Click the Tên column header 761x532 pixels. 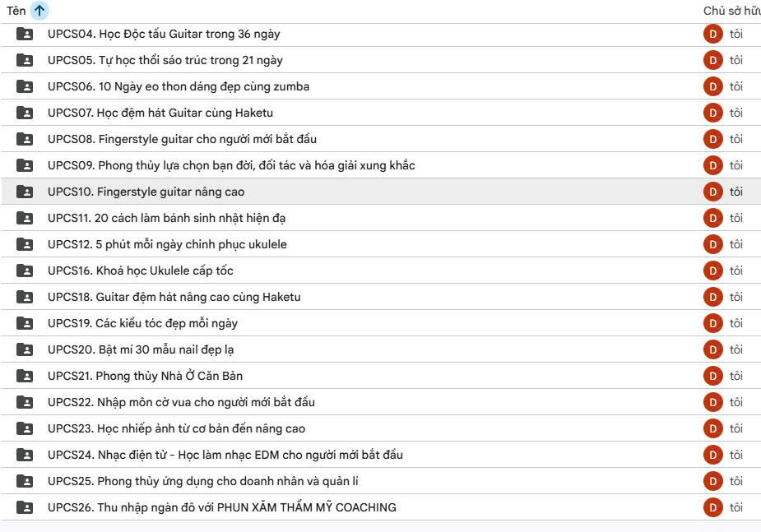coord(16,10)
